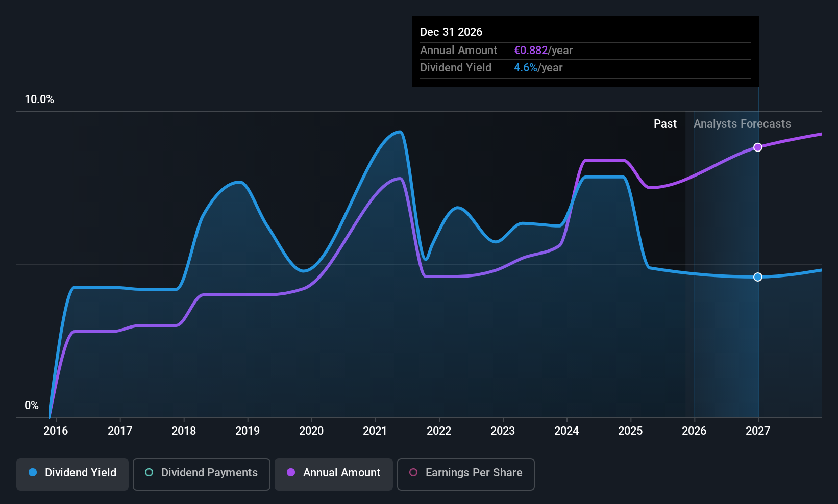The image size is (838, 504).
Task: Click the 10.0% axis gridline label
Action: coord(39,99)
